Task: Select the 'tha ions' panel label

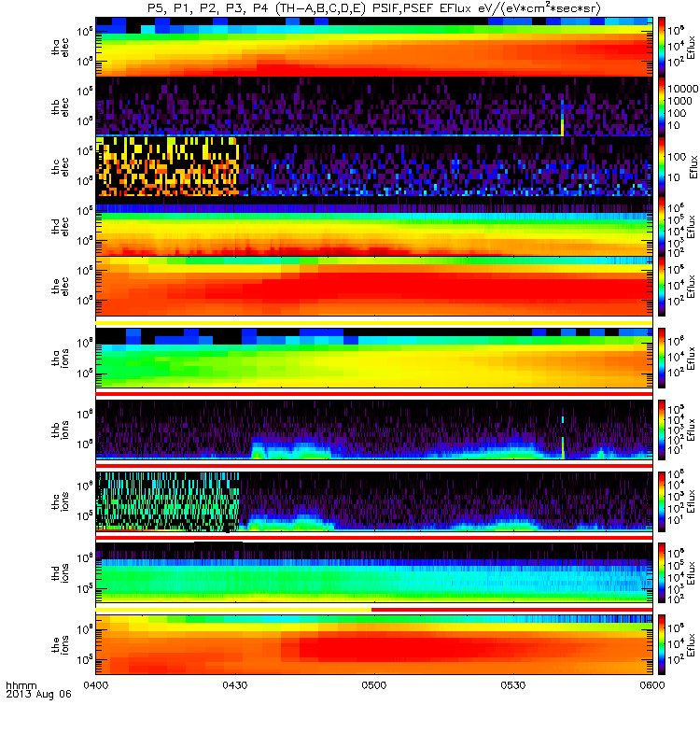Action: point(60,358)
